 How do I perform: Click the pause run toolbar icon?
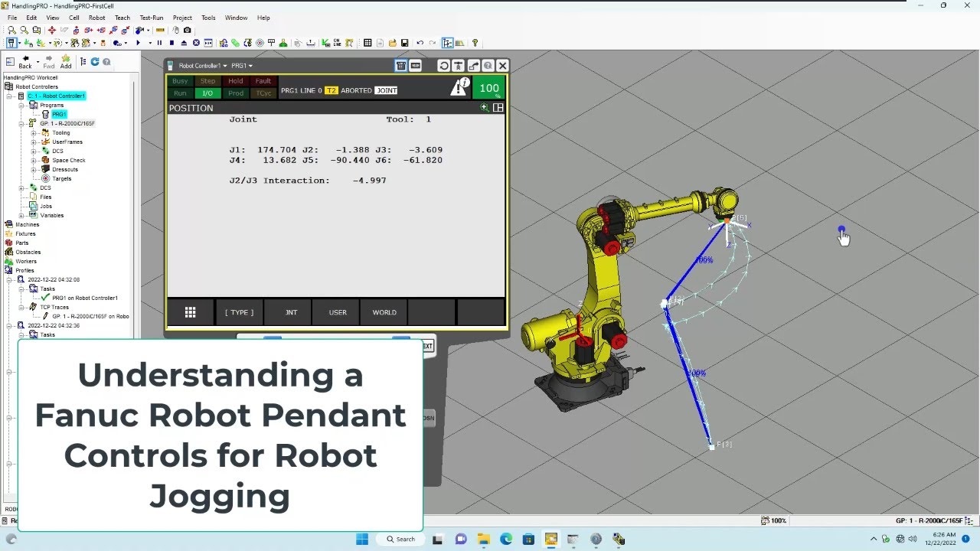(x=159, y=43)
